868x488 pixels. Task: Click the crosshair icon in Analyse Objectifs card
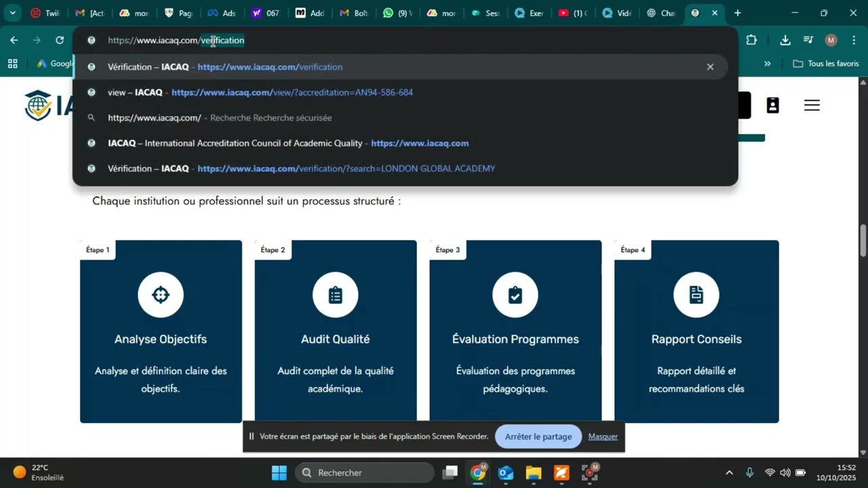161,295
